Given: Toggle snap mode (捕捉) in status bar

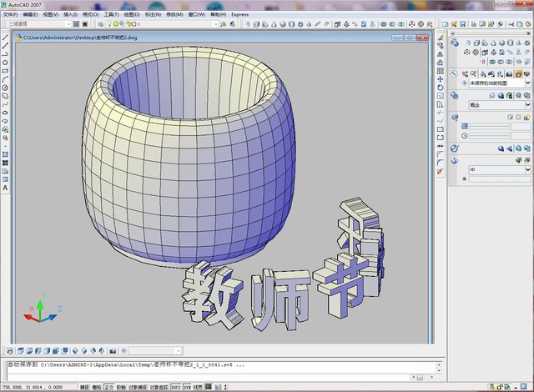Looking at the screenshot, I should point(84,387).
